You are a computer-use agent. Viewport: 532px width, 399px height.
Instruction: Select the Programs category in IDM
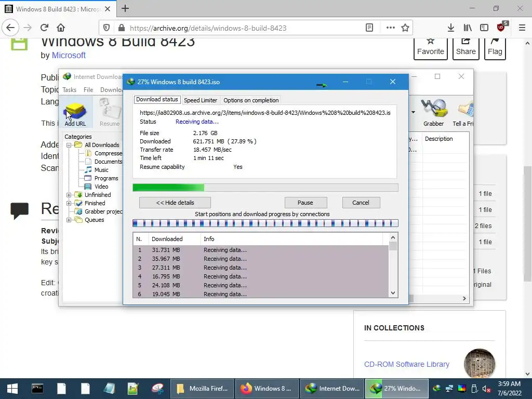[x=106, y=178]
